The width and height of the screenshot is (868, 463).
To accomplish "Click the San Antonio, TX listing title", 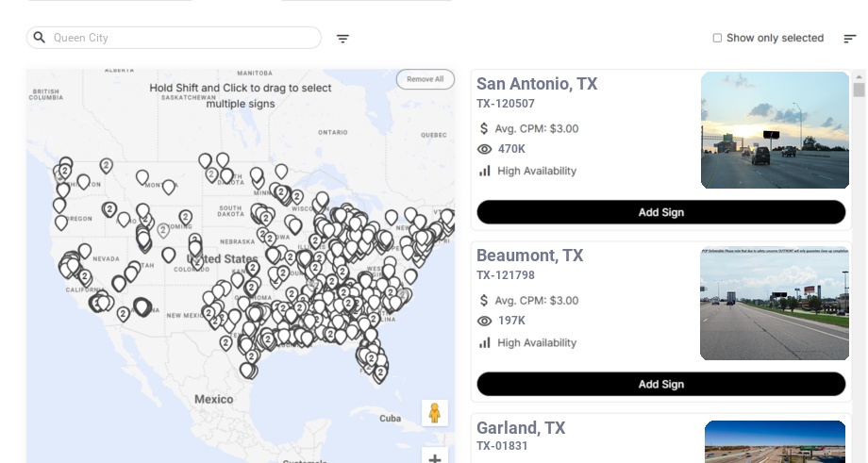I will point(537,84).
